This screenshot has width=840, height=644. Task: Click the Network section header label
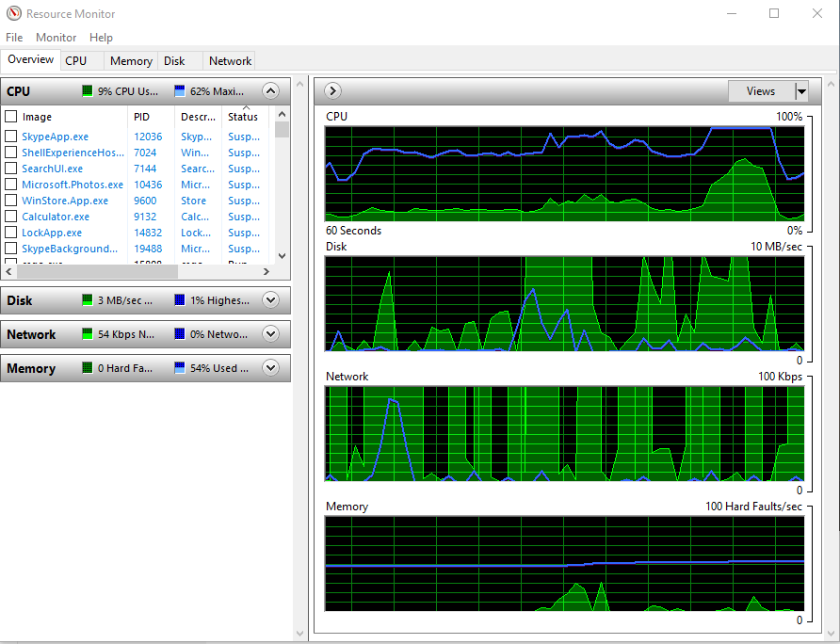click(31, 334)
